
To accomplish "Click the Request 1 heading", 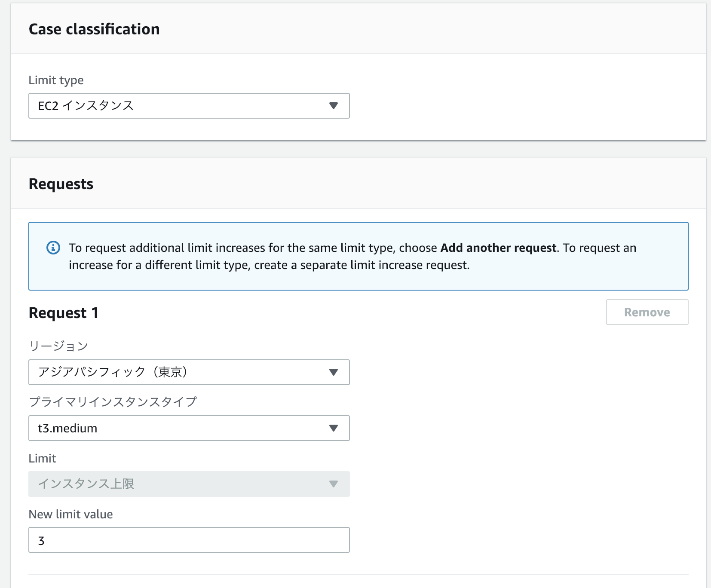I will 64,313.
